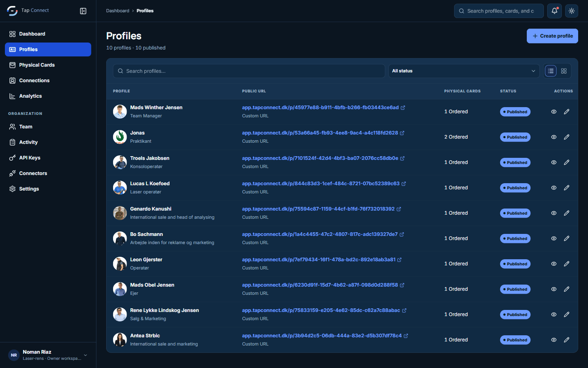The width and height of the screenshot is (588, 368).
Task: Collapse the sidebar panel
Action: pyautogui.click(x=83, y=11)
